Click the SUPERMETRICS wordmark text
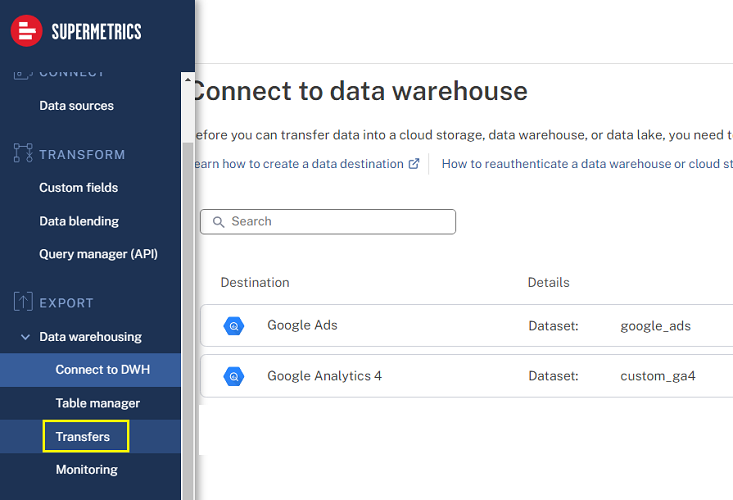Image resolution: width=733 pixels, height=500 pixels. (96, 31)
